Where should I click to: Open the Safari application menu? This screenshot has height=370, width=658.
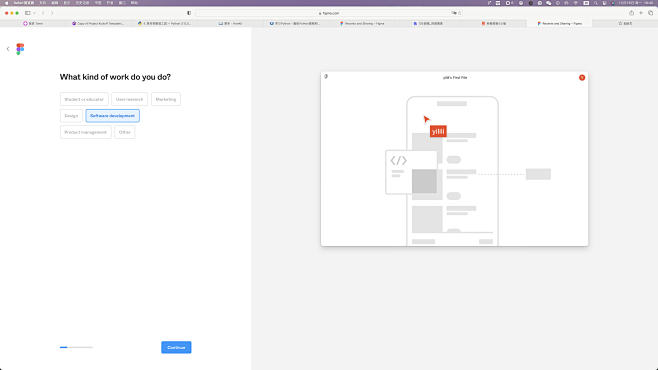[24, 3]
